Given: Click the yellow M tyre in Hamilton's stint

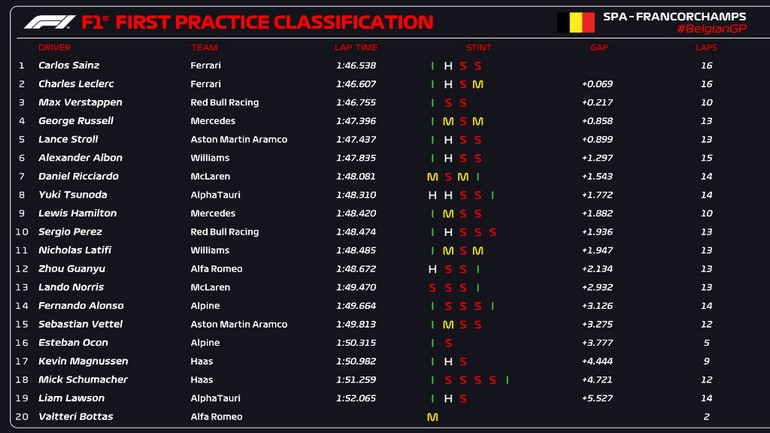Looking at the screenshot, I should click(x=448, y=214).
